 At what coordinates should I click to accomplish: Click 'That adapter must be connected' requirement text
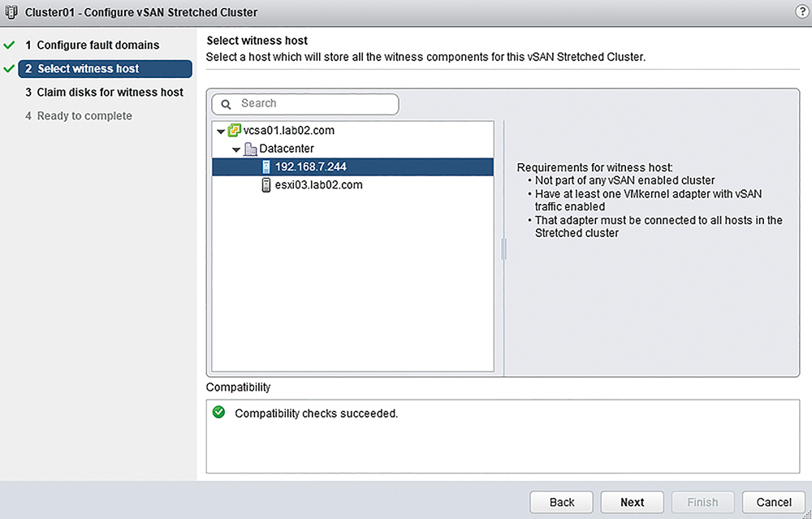point(659,227)
